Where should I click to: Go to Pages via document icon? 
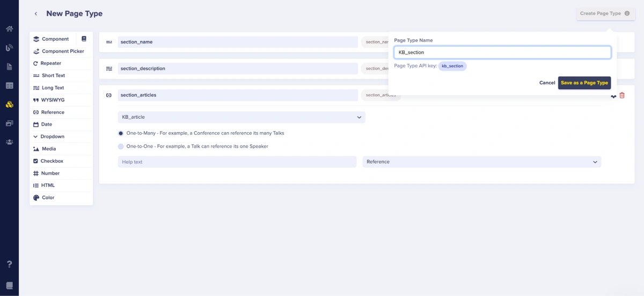[x=9, y=67]
